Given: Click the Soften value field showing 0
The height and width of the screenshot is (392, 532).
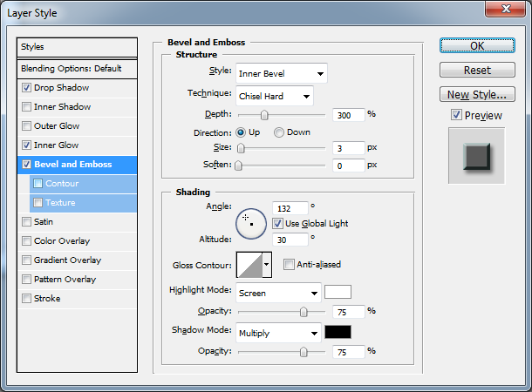Looking at the screenshot, I should pos(349,166).
